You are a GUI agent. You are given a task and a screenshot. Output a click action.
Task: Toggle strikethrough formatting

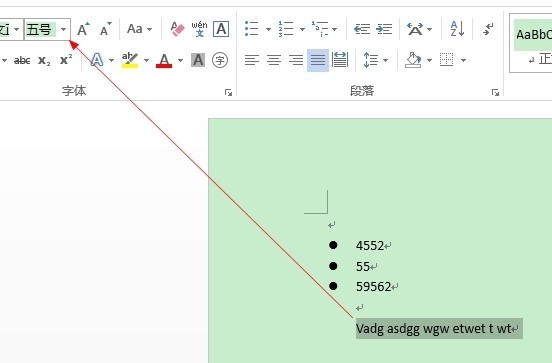point(22,61)
